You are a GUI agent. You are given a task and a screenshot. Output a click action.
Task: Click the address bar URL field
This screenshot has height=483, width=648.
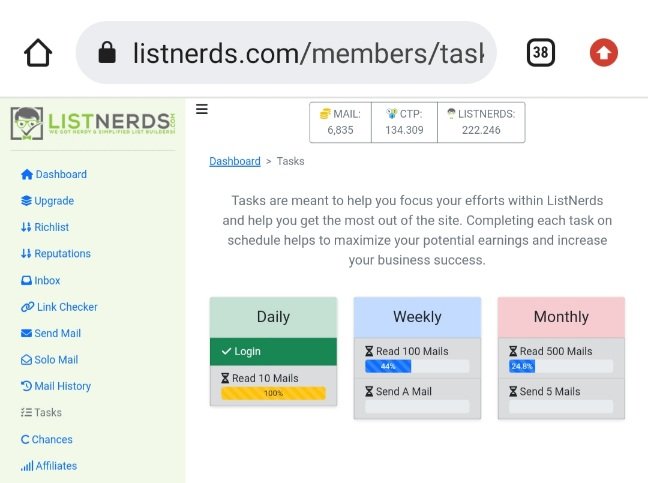(286, 52)
